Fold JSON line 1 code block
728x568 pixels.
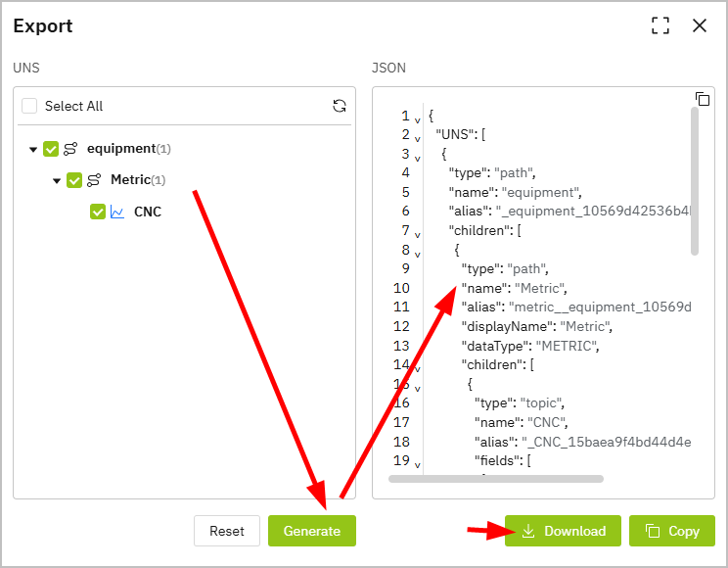(417, 119)
